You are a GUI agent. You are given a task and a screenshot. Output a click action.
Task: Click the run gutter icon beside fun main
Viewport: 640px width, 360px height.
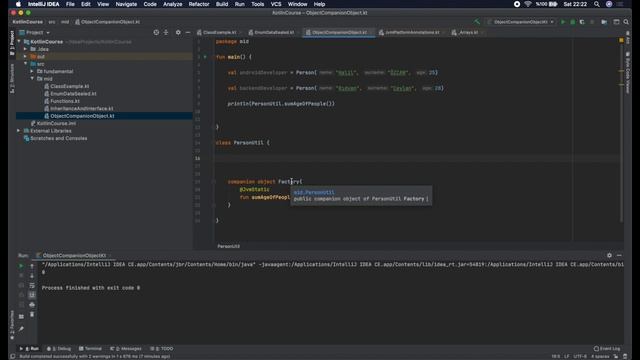205,57
